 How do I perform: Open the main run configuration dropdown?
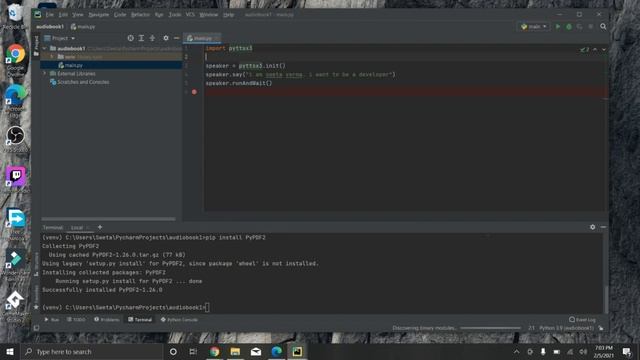[534, 27]
